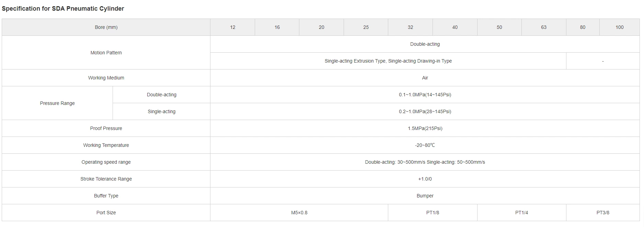Select the 'Single-acting' pressure sub-label

[161, 111]
